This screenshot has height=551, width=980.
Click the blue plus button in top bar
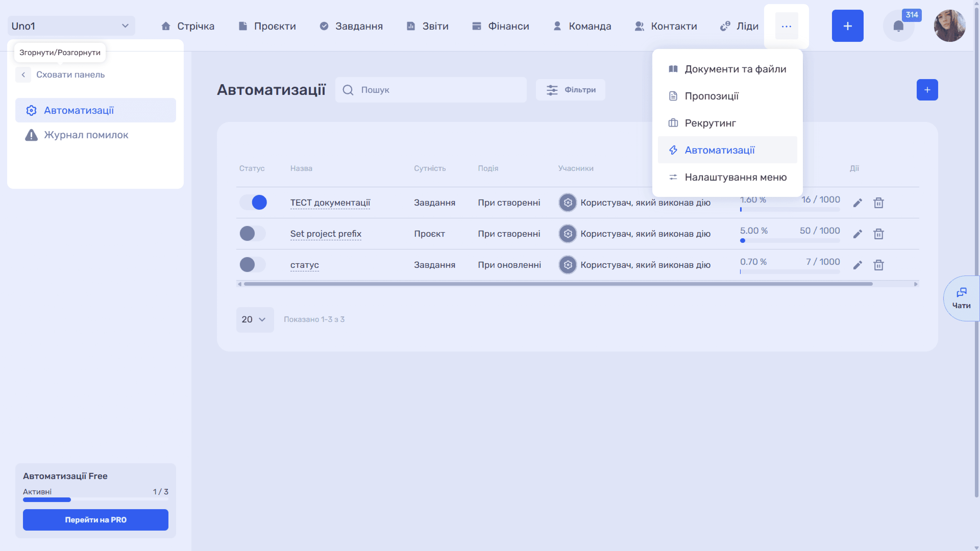[x=848, y=26]
